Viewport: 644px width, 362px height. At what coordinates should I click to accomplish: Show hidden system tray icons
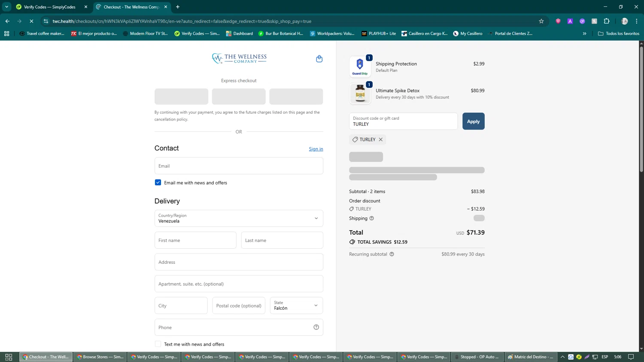[562, 357]
